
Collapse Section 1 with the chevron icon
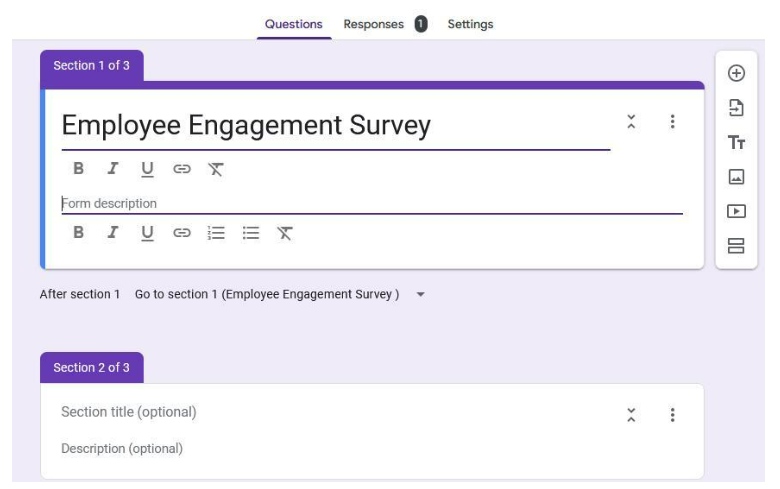[631, 122]
